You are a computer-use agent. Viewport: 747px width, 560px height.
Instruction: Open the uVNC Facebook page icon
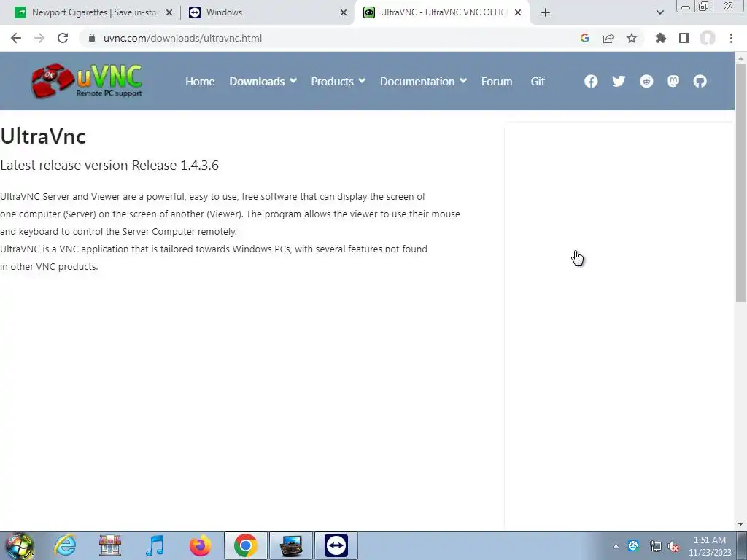pyautogui.click(x=591, y=82)
